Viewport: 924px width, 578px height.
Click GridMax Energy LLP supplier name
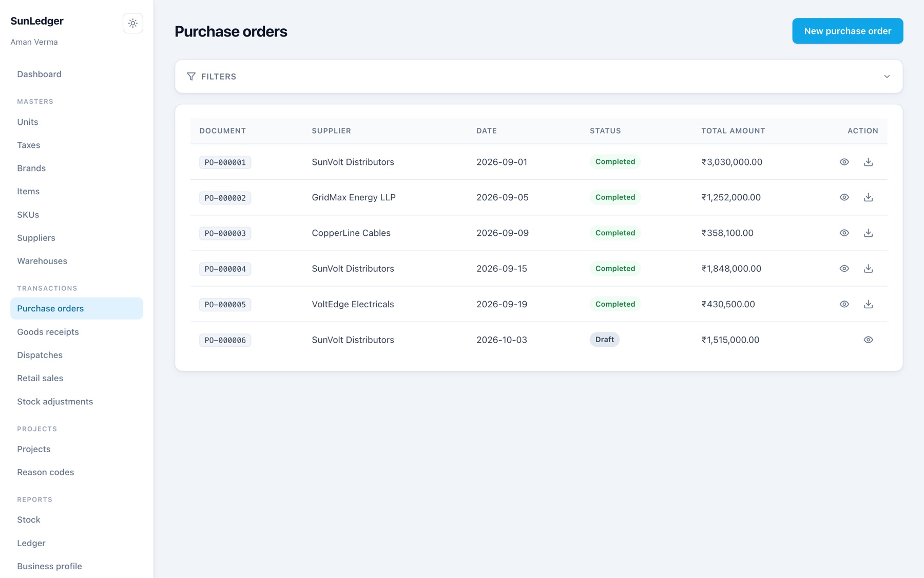click(x=353, y=197)
